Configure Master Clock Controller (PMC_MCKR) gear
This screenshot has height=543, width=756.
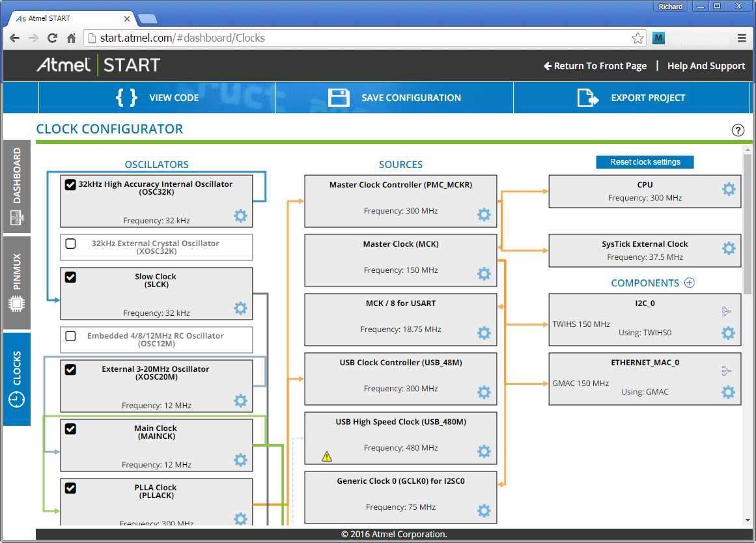[484, 215]
